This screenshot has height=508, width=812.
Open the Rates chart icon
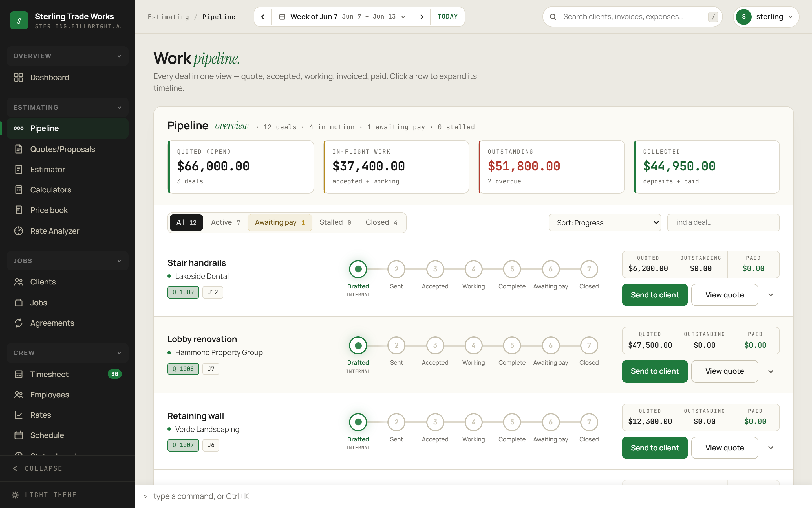pos(18,415)
